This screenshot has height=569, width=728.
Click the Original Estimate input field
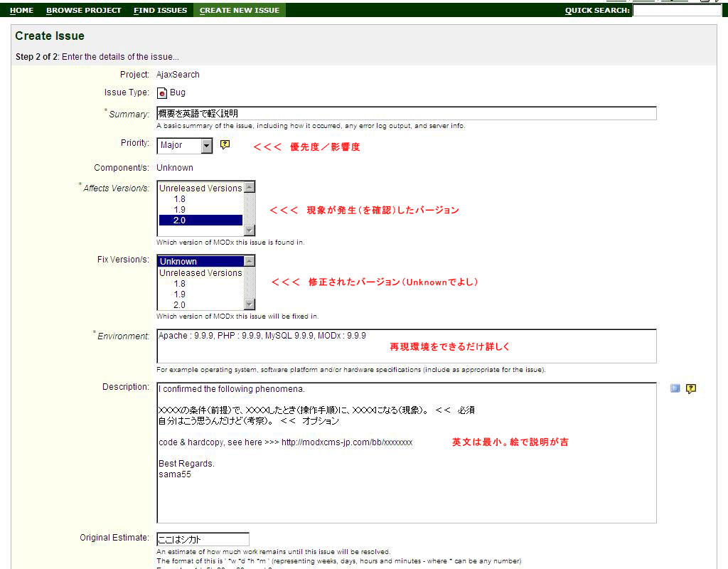click(203, 539)
